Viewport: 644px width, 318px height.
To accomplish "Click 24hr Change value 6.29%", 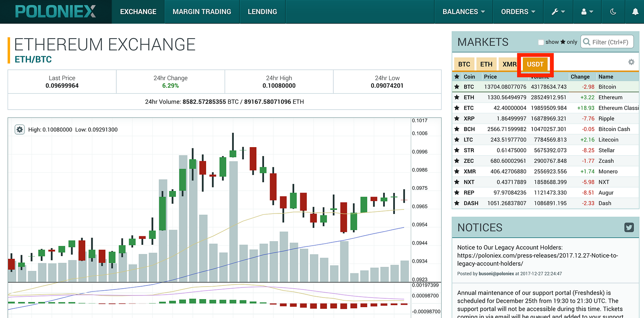I will tap(170, 86).
